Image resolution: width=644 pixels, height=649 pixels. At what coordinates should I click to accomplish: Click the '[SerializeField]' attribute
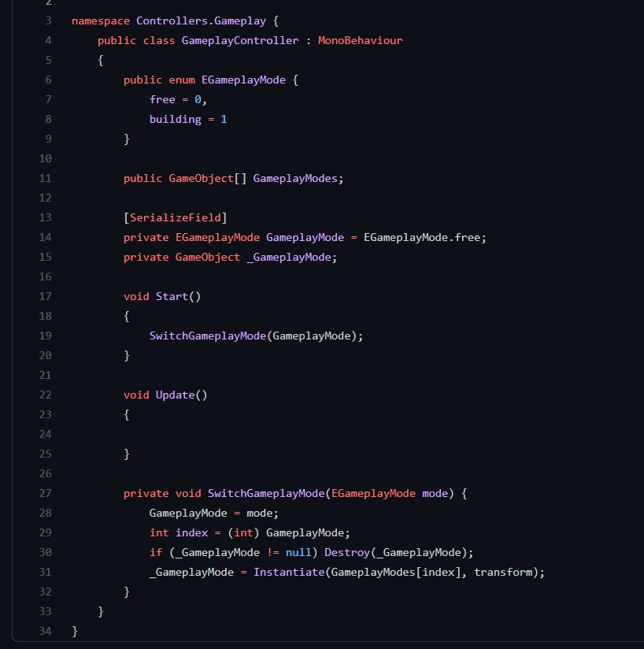[x=176, y=217]
